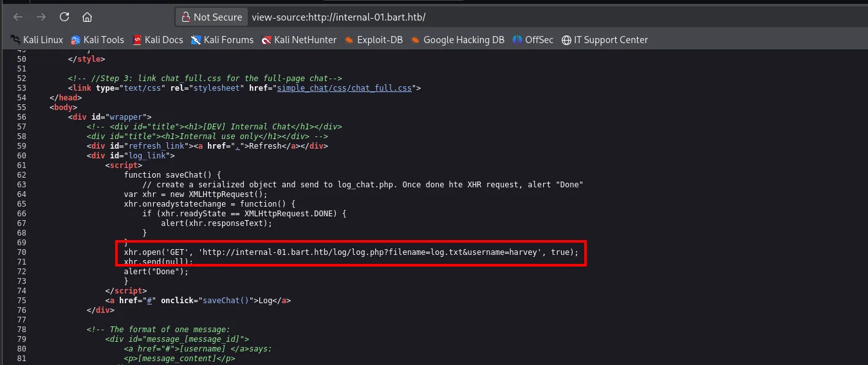Click the Kali NetHunter bookmark favicon
868x365 pixels.
(266, 40)
